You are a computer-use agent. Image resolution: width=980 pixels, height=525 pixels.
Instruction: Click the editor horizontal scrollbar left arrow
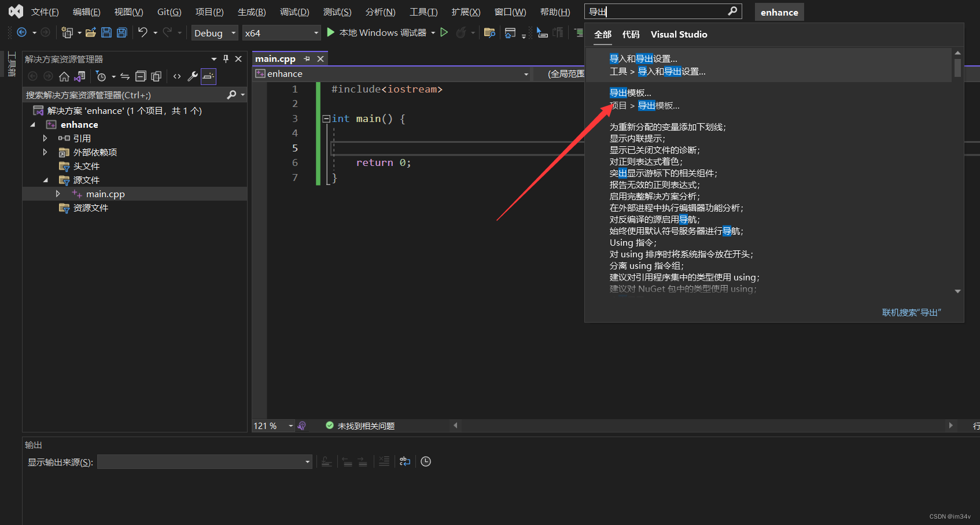(x=455, y=426)
